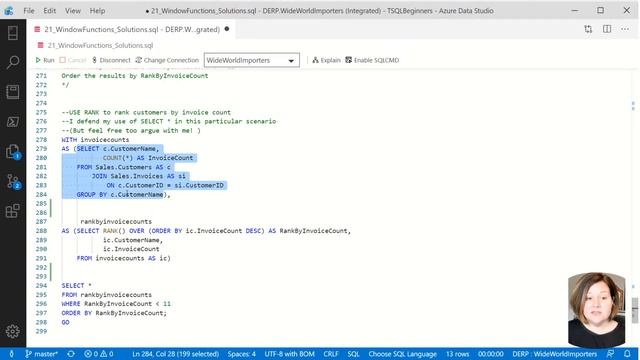Image resolution: width=640 pixels, height=360 pixels.
Task: Click the Synchronize Changes status icon
Action: (71, 354)
